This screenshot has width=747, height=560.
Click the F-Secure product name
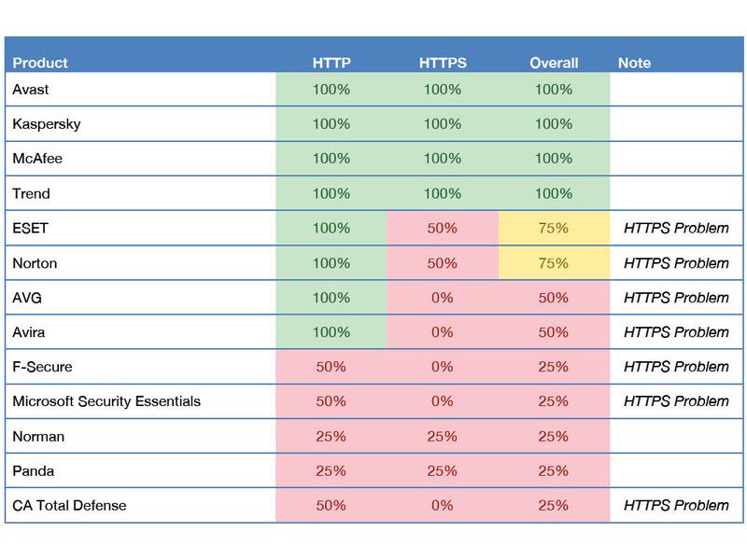tap(42, 367)
